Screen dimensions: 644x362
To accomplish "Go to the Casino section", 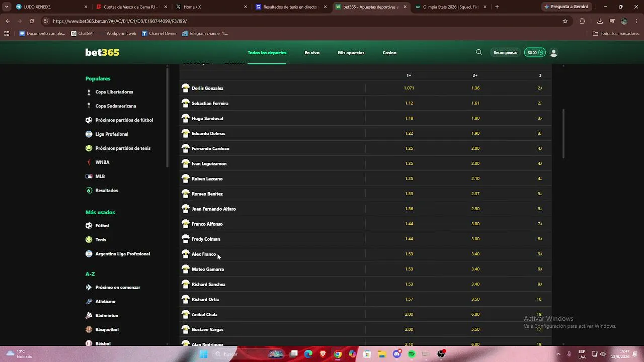I will 389,53.
